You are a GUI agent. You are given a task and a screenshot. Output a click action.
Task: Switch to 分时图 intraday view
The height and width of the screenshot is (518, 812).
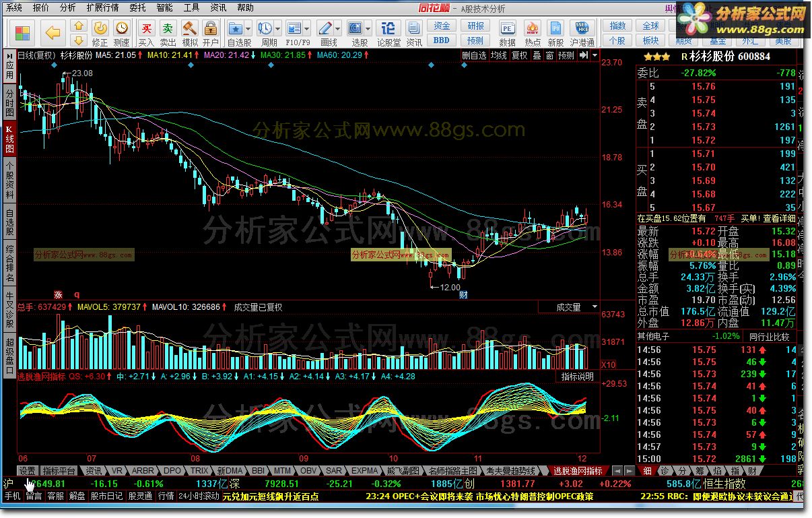[9, 102]
